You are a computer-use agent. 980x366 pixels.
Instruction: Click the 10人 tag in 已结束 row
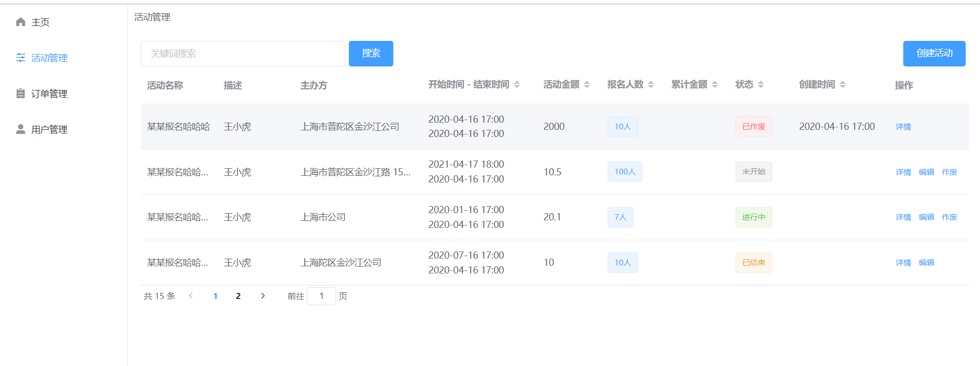pos(623,263)
